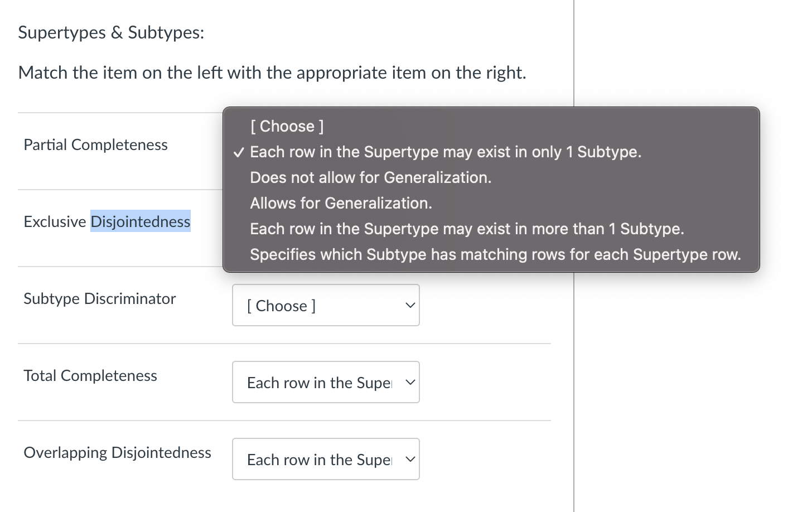The height and width of the screenshot is (512, 812).
Task: Open the Overlapping Disjointedness dropdown
Action: coord(326,459)
